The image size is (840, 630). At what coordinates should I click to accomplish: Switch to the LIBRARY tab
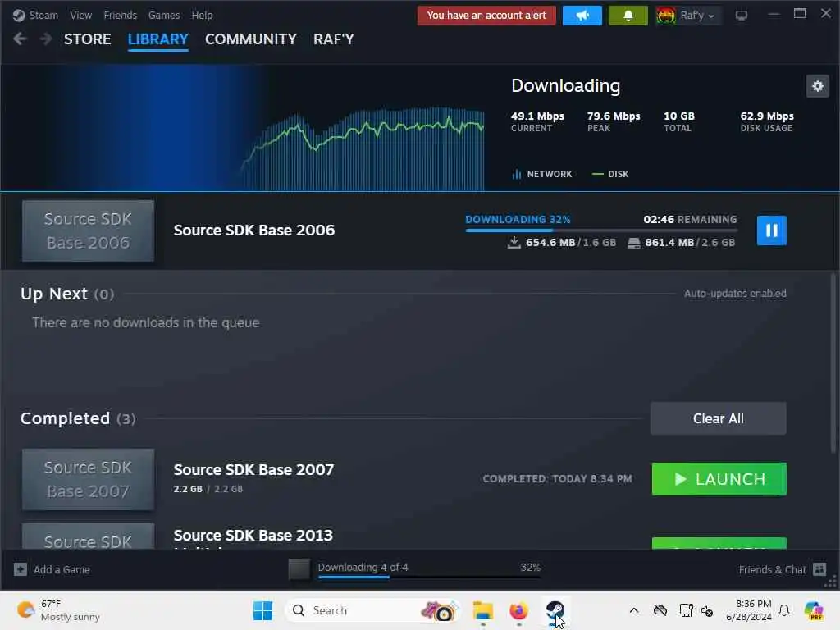pyautogui.click(x=158, y=39)
